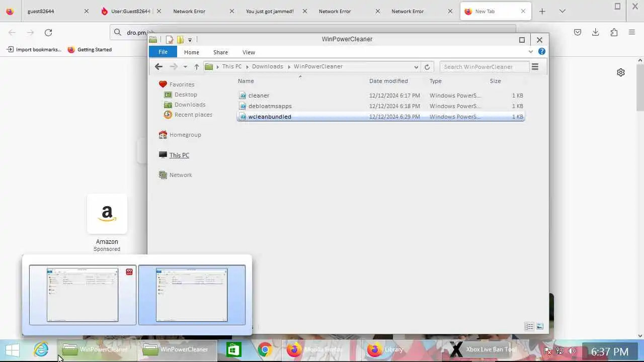The image size is (644, 362).
Task: Sort files by the Name column header
Action: 246,81
